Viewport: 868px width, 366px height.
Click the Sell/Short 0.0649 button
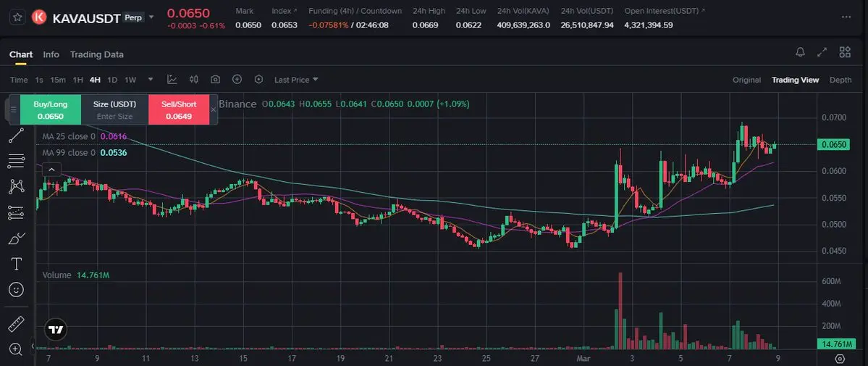179,110
